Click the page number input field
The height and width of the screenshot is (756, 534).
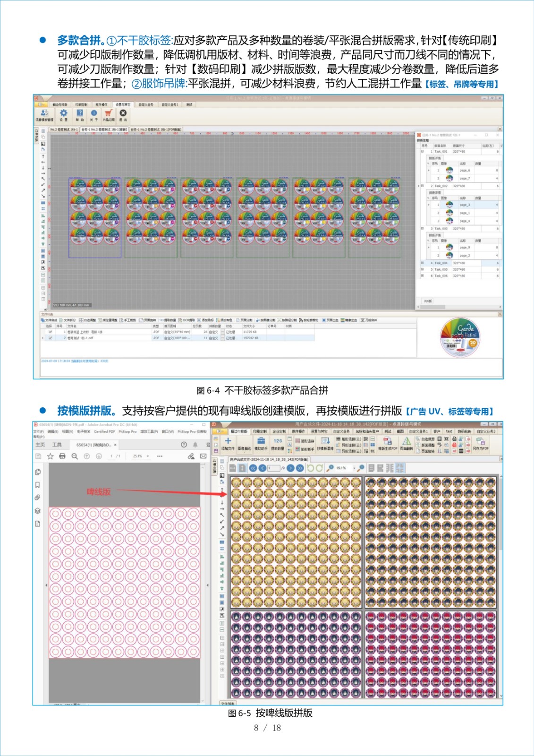(274, 468)
